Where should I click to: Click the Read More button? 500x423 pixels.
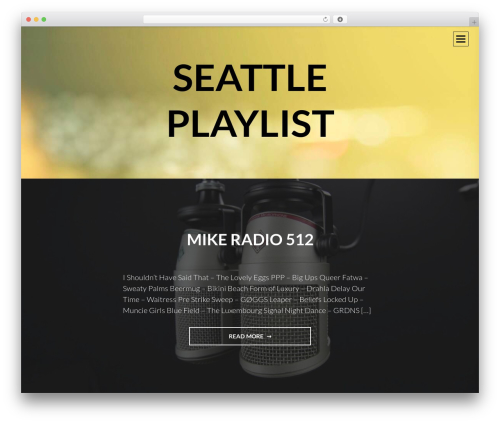[250, 336]
